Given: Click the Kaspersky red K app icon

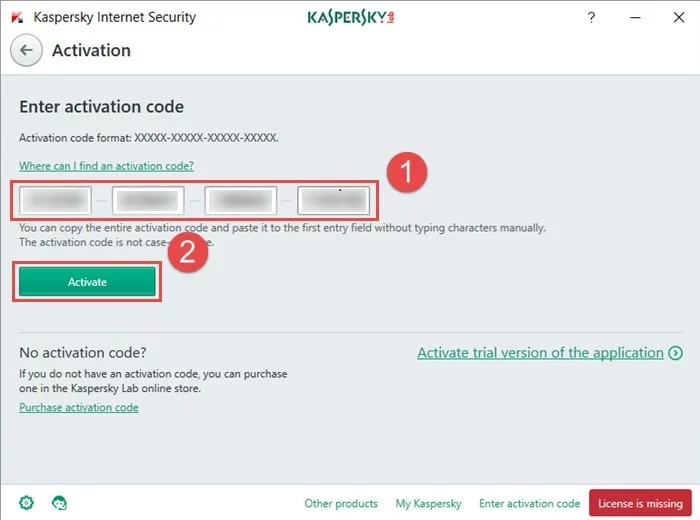Looking at the screenshot, I should click(x=17, y=17).
